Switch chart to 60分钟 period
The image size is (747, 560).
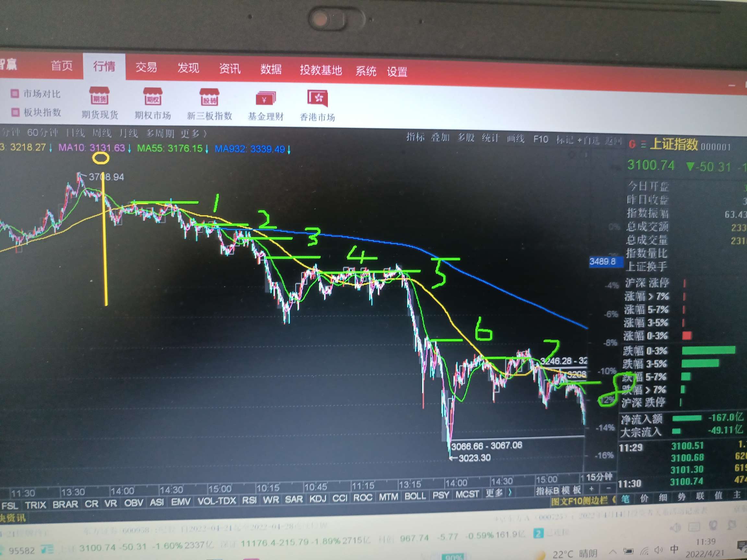click(42, 132)
